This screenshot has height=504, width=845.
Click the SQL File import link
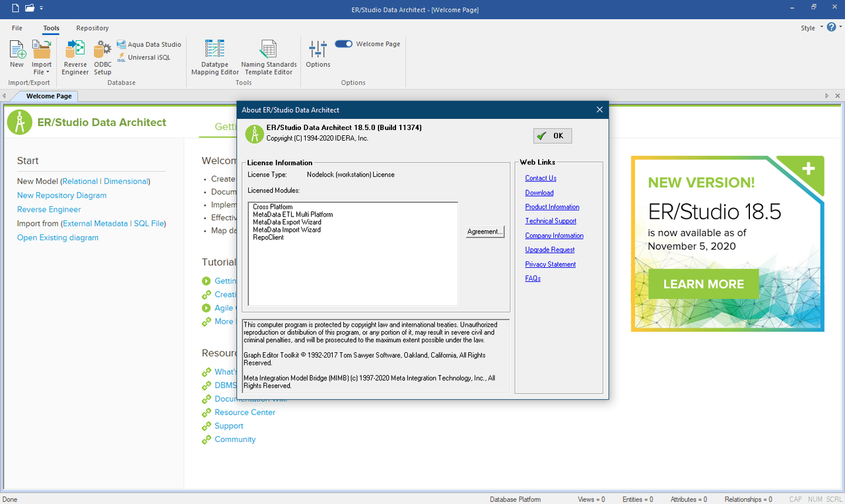pos(149,224)
